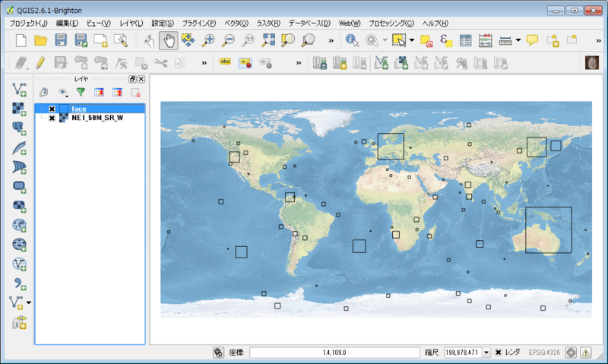Select the Zoom In tool

click(x=208, y=40)
